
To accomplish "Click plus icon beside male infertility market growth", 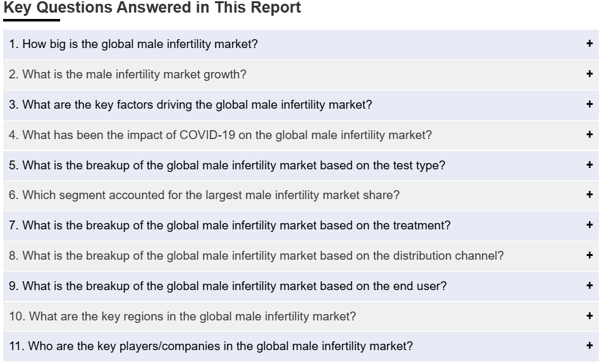I will click(x=589, y=74).
